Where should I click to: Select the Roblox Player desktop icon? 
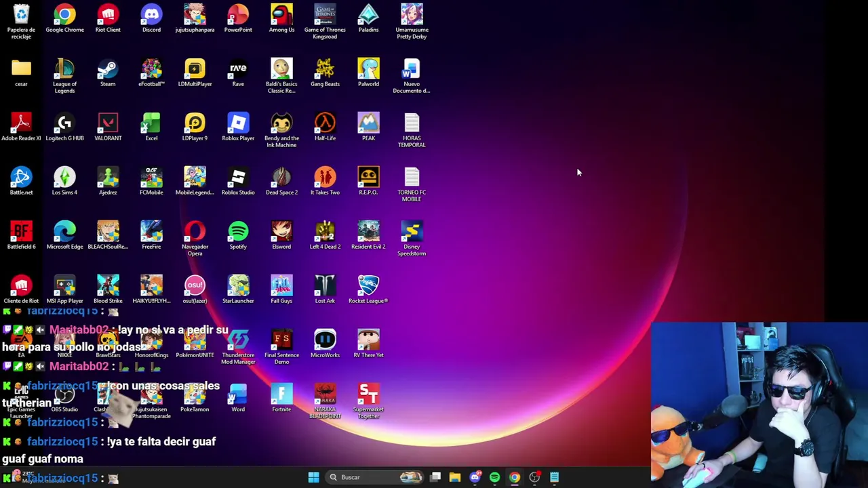point(238,127)
